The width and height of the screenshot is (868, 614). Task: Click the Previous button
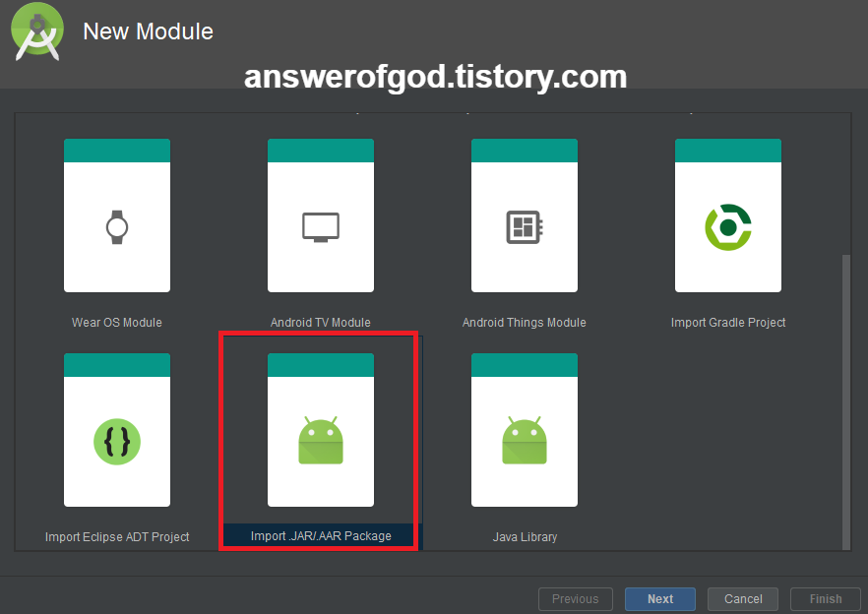pyautogui.click(x=575, y=599)
